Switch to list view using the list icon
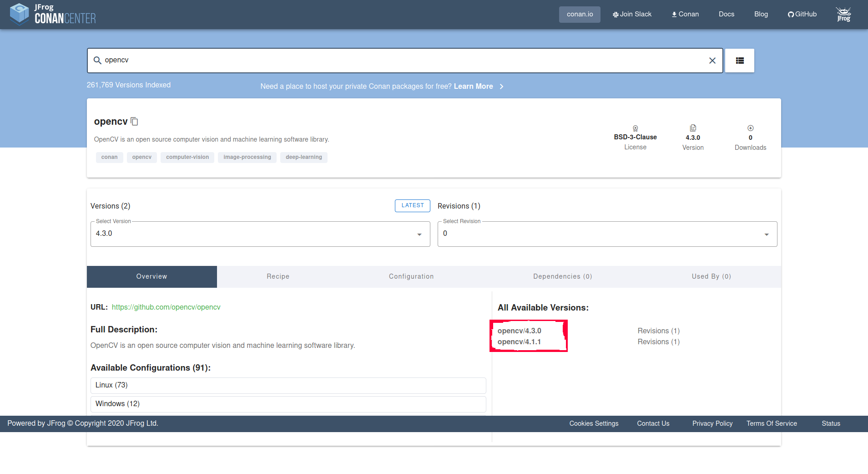 point(739,60)
